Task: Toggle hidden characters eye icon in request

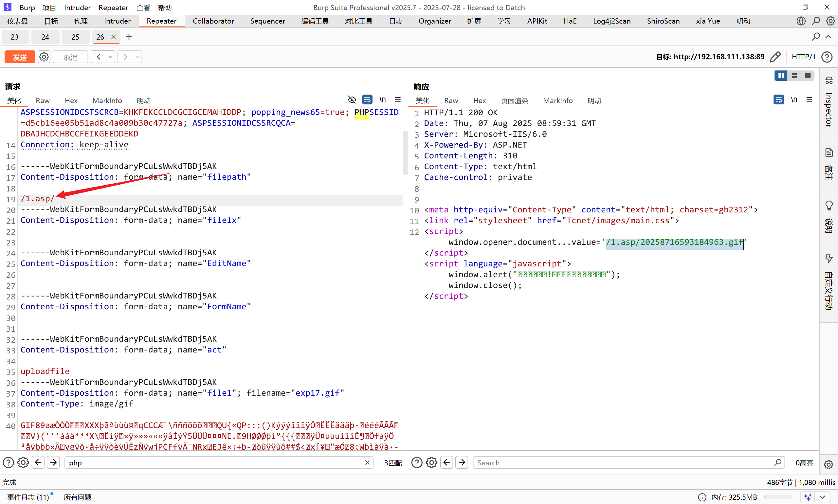Action: (352, 99)
